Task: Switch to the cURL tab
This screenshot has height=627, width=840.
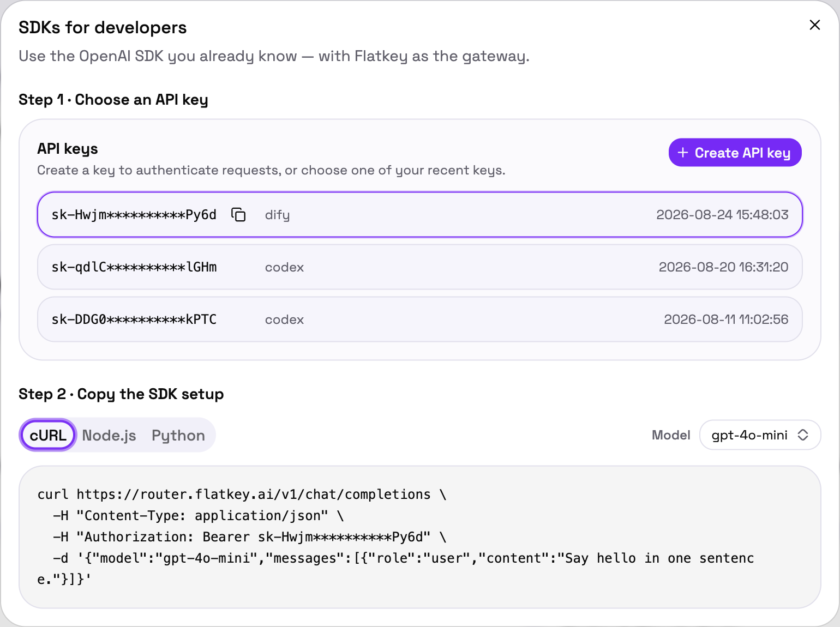Action: [x=48, y=435]
